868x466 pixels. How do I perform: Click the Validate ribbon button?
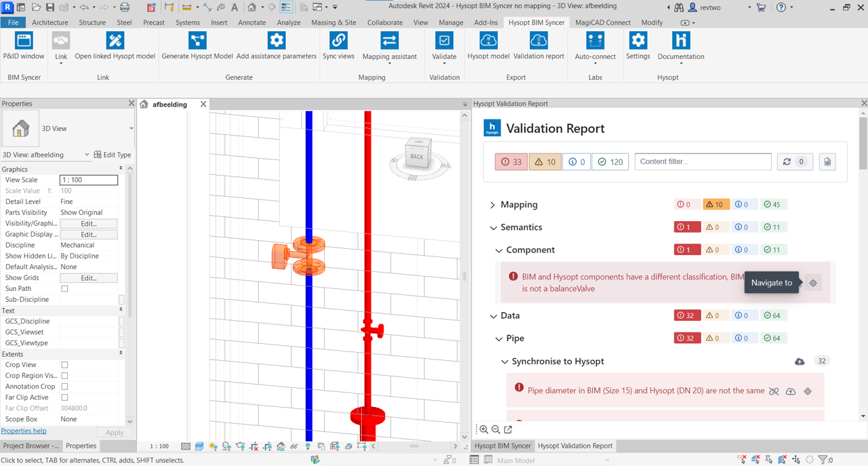pos(445,47)
